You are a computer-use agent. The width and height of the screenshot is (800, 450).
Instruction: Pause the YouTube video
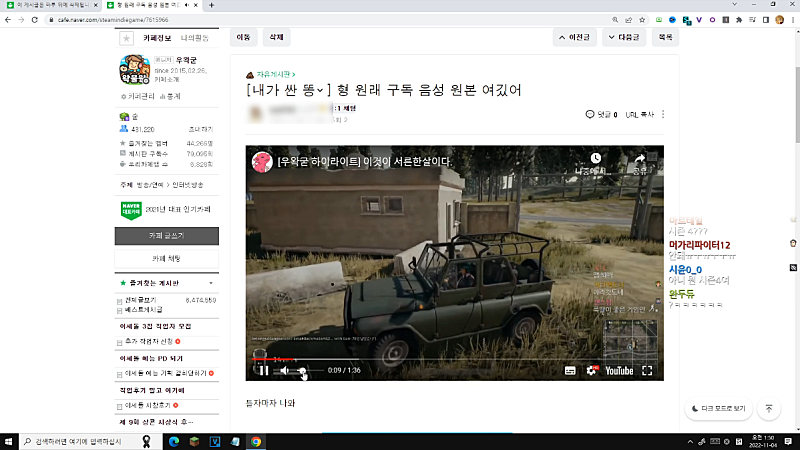[264, 371]
